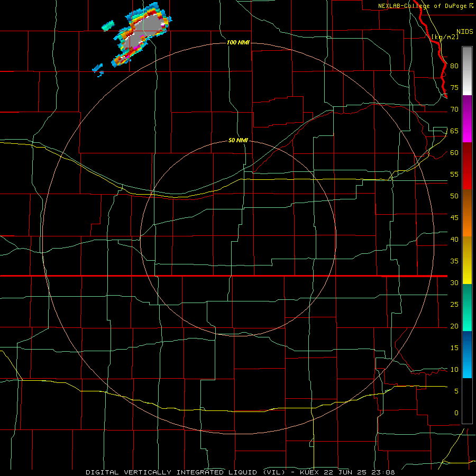Click the 20 value on color scale
The height and width of the screenshot is (476, 476).
click(x=454, y=326)
